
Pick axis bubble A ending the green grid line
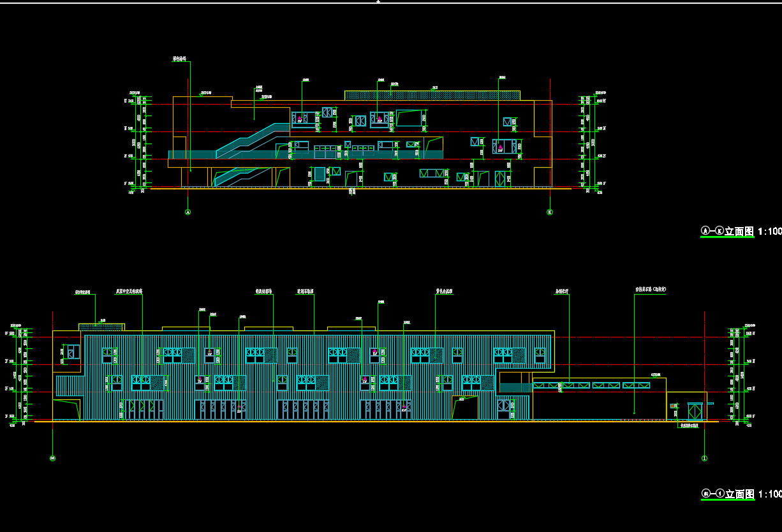point(188,212)
